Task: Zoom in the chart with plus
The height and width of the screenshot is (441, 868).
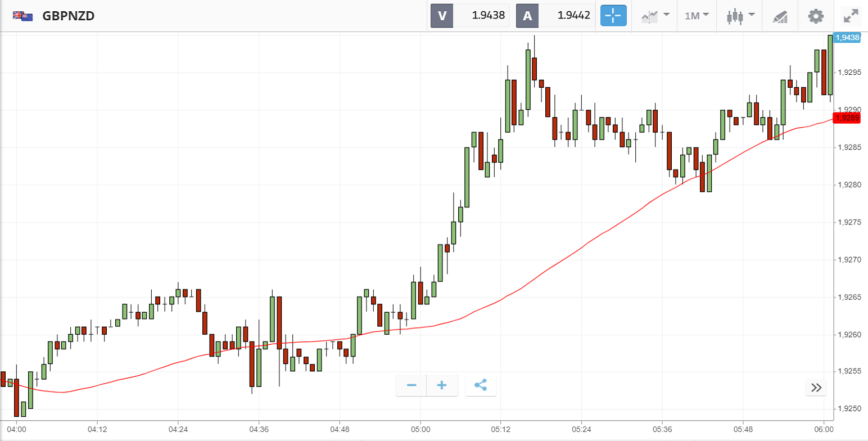Action: 442,385
